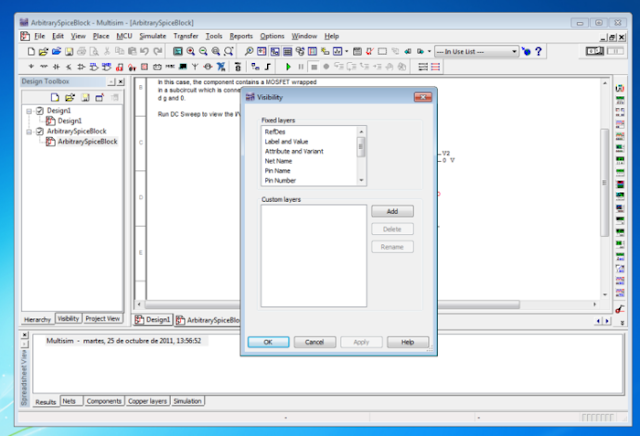
Task: Click the green Run simulation play icon
Action: pos(288,67)
